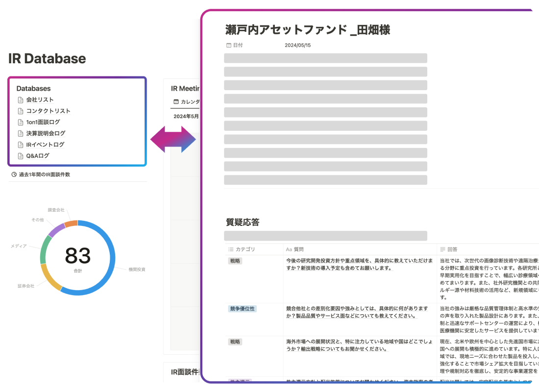Click the 2024/05/15 date value
539x392 pixels.
[x=297, y=45]
